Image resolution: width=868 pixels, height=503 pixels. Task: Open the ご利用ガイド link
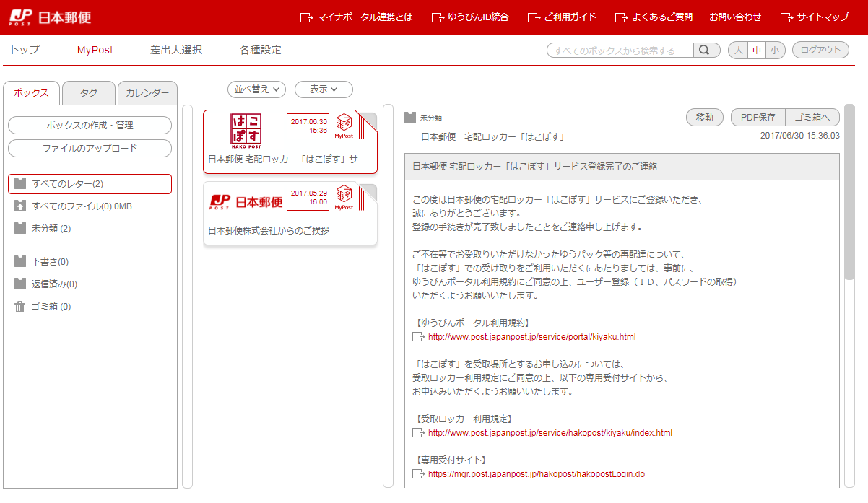click(563, 17)
